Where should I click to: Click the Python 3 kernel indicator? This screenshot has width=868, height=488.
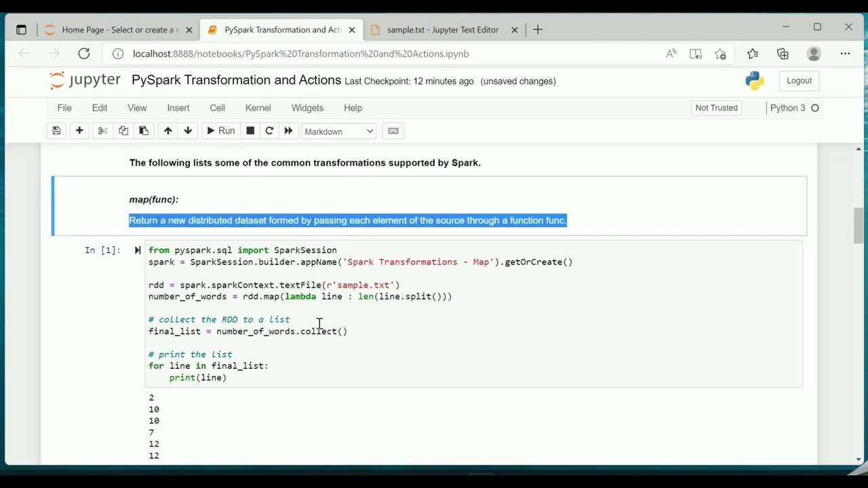point(794,108)
